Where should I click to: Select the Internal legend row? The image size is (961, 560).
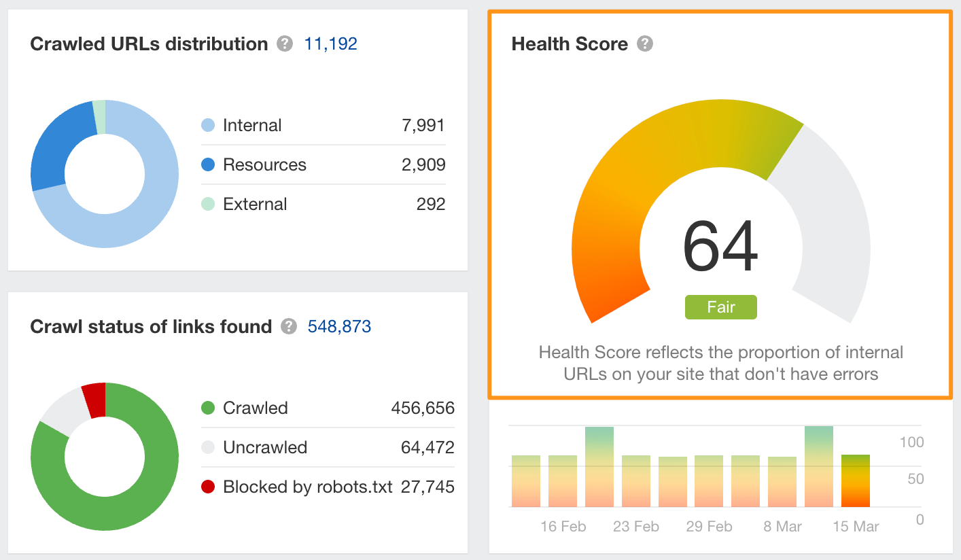pyautogui.click(x=324, y=126)
